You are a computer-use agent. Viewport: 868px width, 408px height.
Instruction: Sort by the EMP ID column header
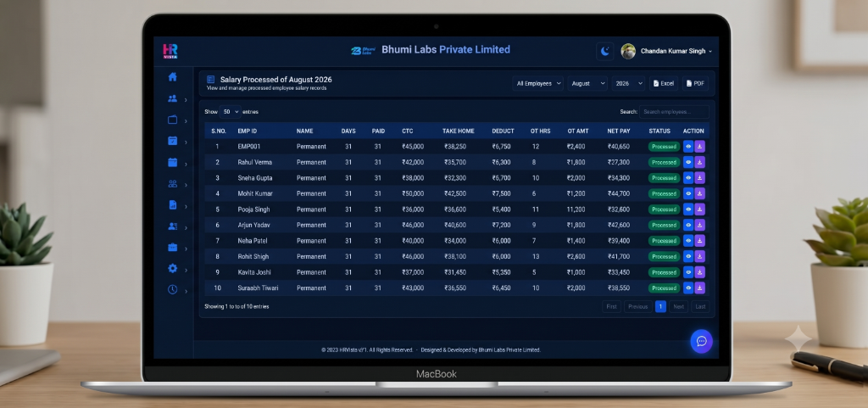248,131
